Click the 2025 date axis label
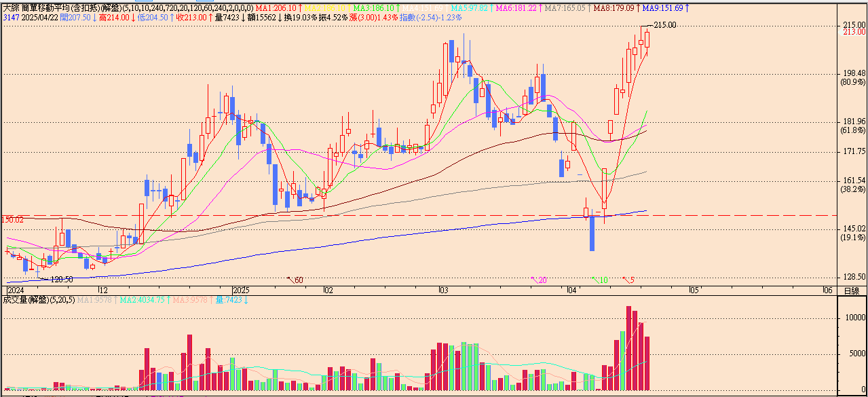 point(242,290)
